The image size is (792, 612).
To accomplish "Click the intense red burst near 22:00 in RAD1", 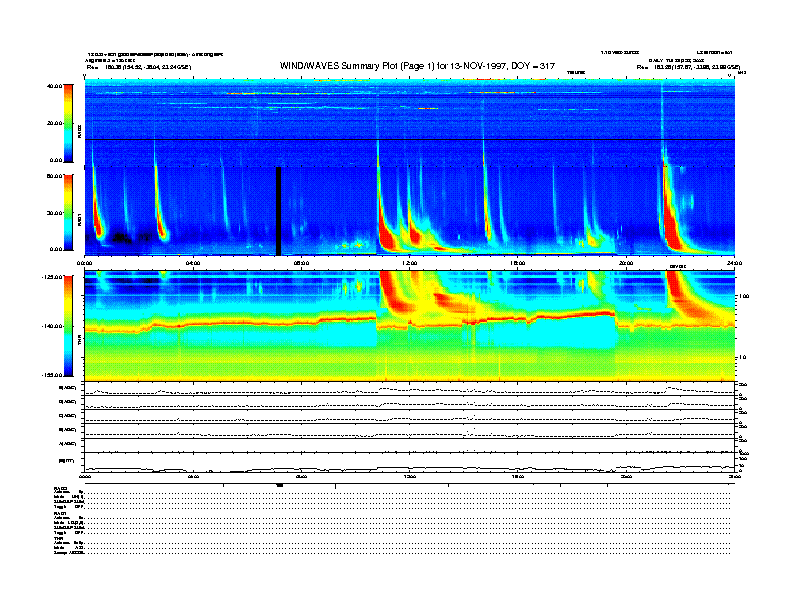I will (672, 222).
